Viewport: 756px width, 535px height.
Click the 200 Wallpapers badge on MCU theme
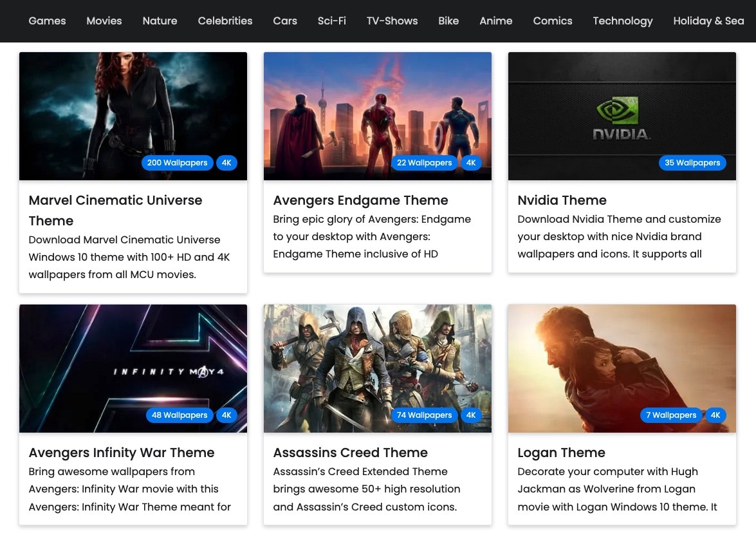[x=177, y=163]
